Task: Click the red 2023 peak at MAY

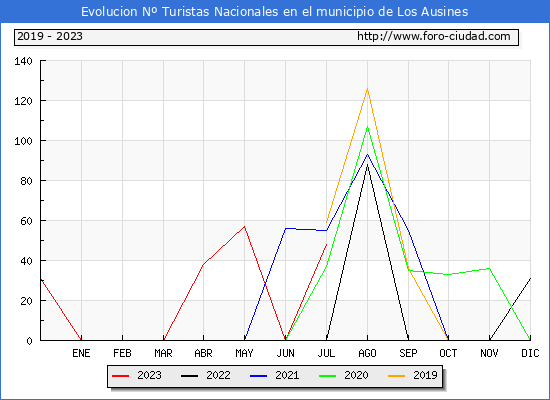Action: pos(244,227)
